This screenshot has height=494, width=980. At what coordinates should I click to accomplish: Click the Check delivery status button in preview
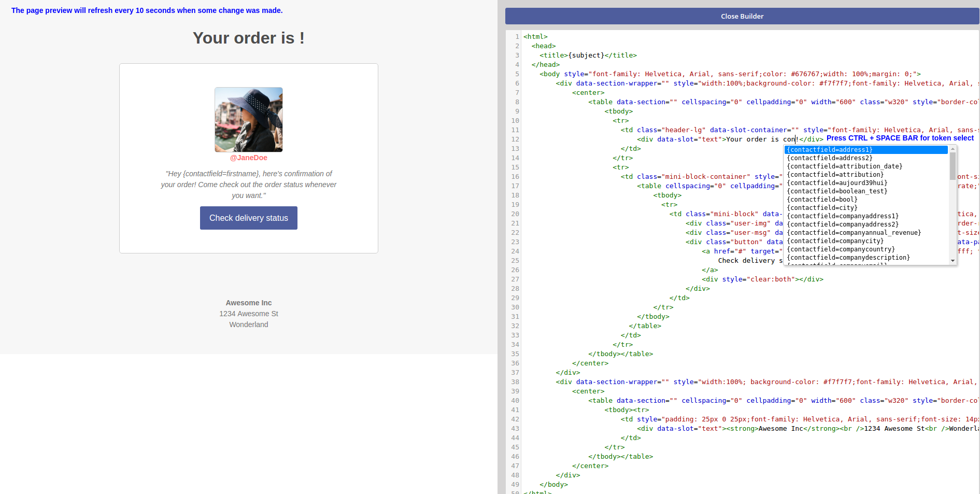click(248, 218)
